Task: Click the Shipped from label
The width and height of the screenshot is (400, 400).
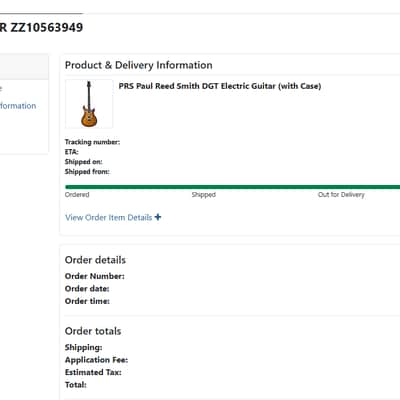Action: tap(87, 172)
